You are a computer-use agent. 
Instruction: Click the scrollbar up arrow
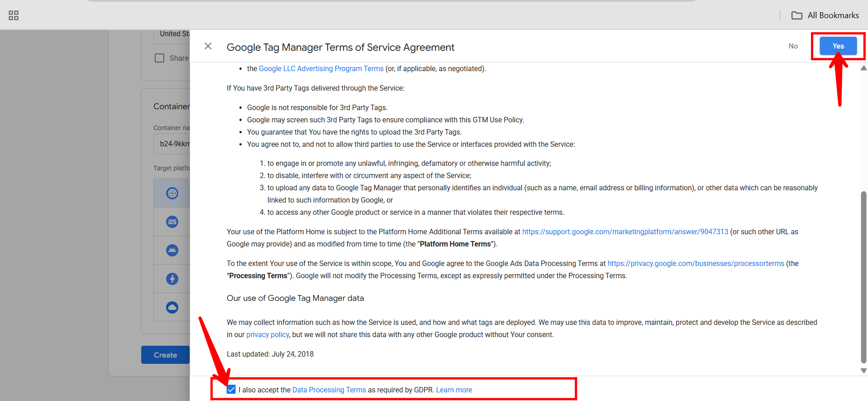coord(863,68)
